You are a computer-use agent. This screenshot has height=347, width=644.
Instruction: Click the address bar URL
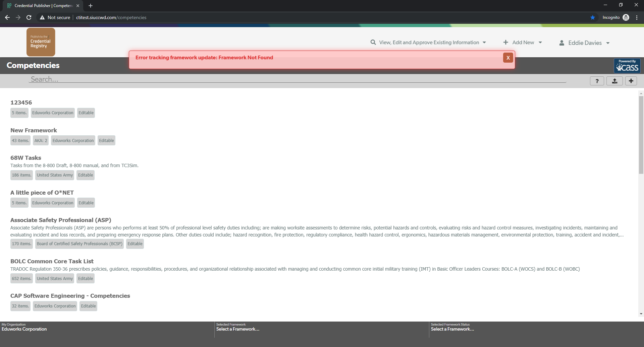point(111,17)
